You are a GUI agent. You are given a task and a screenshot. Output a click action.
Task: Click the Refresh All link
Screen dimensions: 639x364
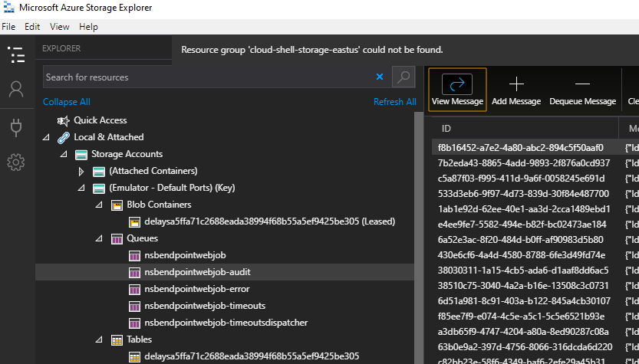click(395, 102)
